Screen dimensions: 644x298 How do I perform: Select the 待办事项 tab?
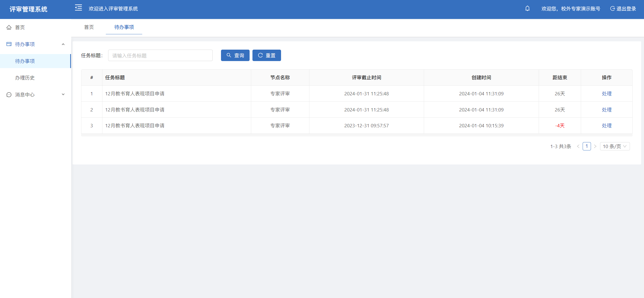[x=124, y=27]
